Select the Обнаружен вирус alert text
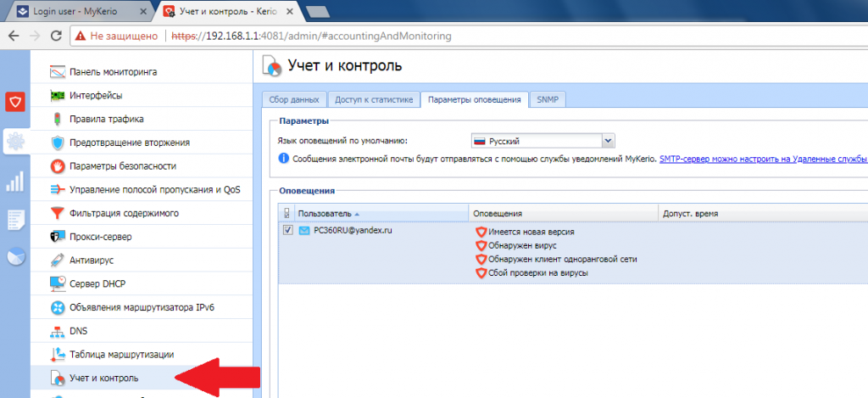This screenshot has width=868, height=398. point(522,245)
